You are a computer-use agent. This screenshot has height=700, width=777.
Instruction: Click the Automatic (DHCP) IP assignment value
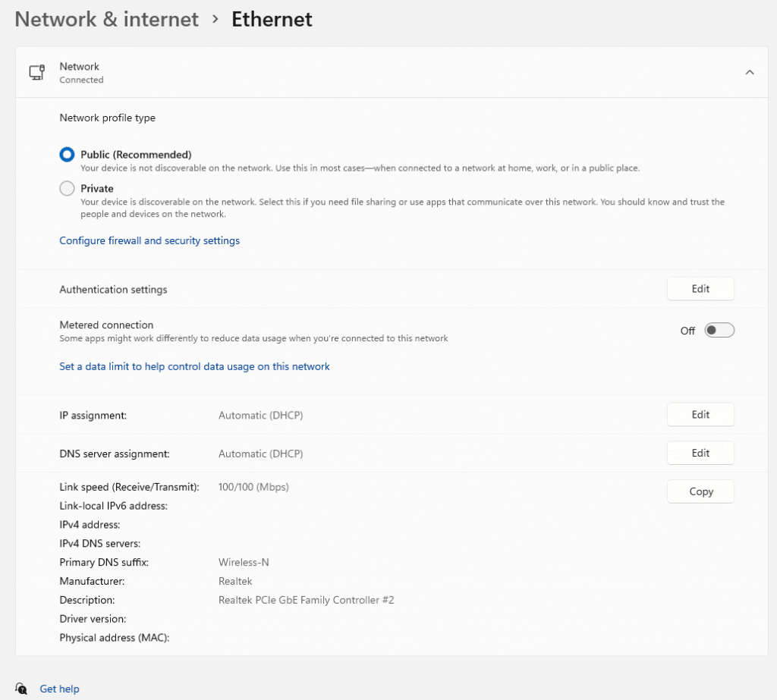(x=259, y=415)
